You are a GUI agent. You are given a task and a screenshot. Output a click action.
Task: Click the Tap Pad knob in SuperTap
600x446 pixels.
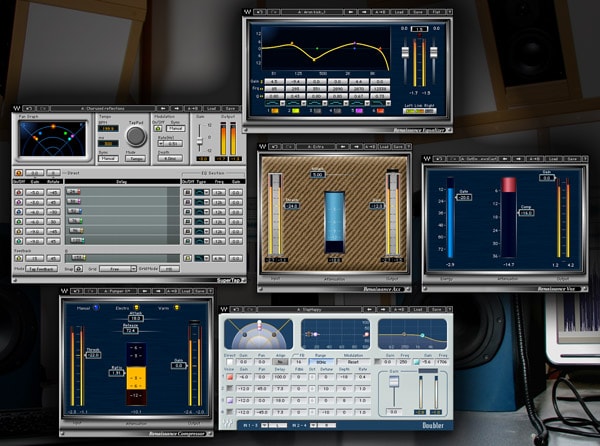(x=135, y=136)
